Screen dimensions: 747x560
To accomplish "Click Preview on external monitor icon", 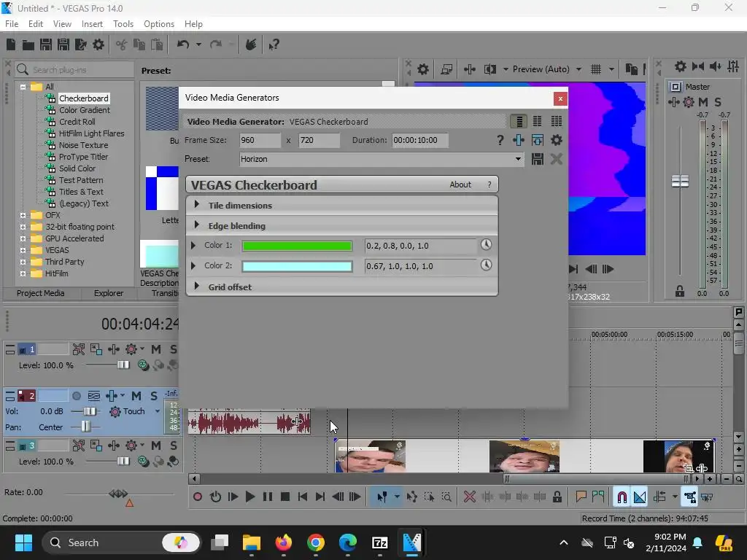I will coord(446,69).
